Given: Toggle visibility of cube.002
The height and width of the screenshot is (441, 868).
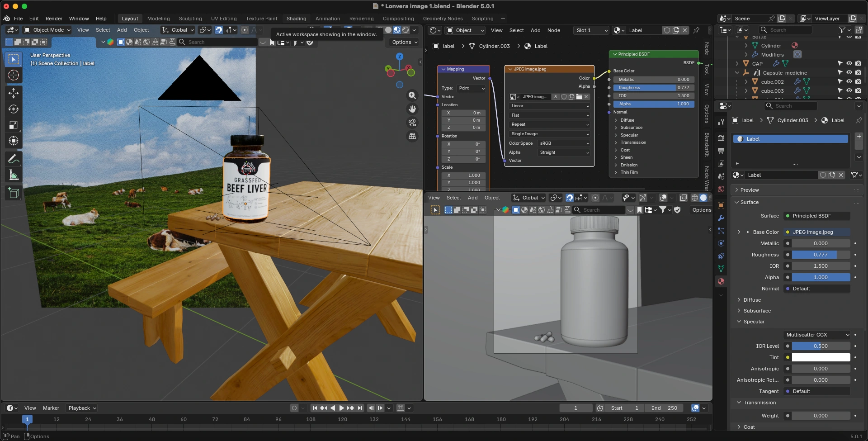Looking at the screenshot, I should [x=849, y=82].
